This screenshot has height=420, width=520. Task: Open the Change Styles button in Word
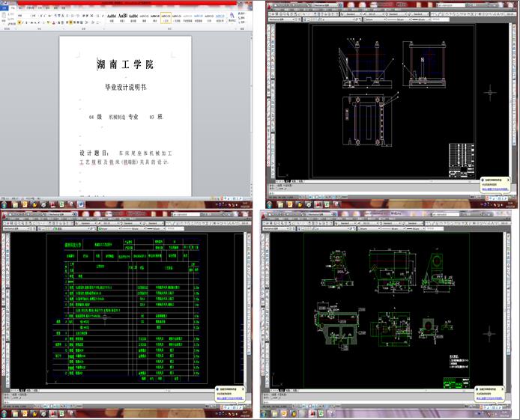(232, 17)
